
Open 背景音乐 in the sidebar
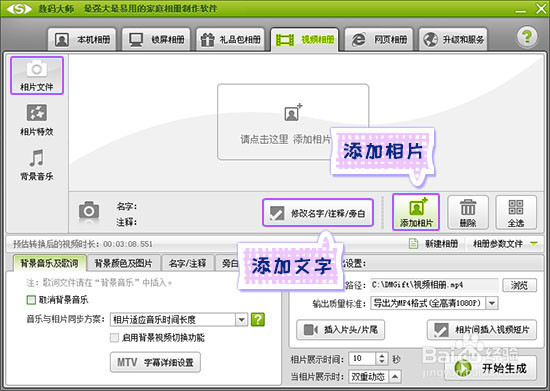pos(37,165)
